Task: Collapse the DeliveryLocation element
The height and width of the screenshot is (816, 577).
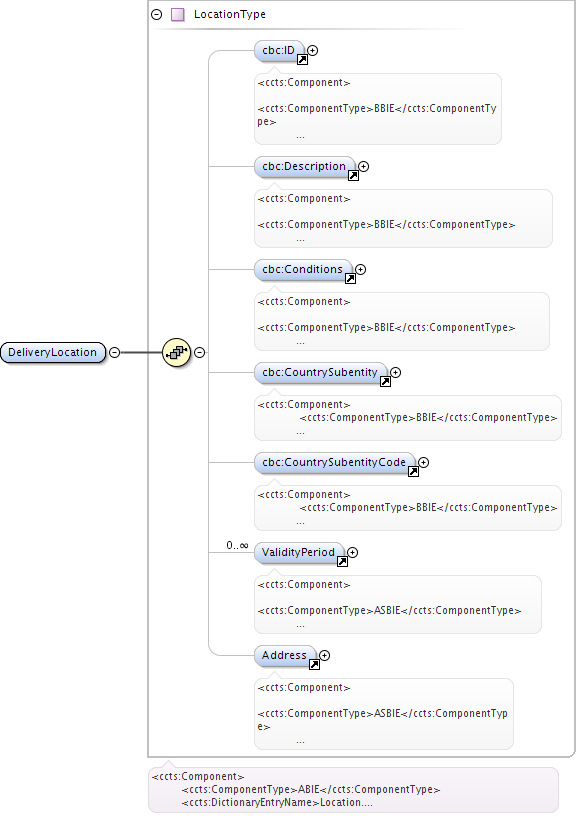Action: pyautogui.click(x=114, y=352)
